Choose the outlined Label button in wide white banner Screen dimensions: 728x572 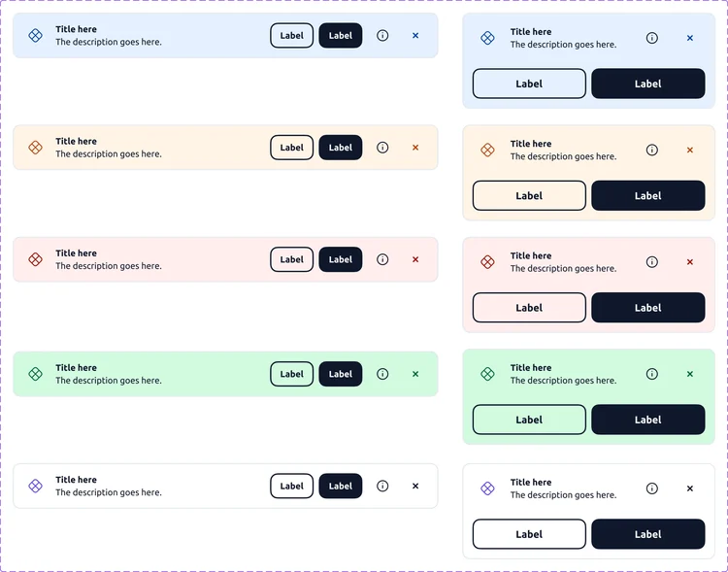click(x=291, y=486)
